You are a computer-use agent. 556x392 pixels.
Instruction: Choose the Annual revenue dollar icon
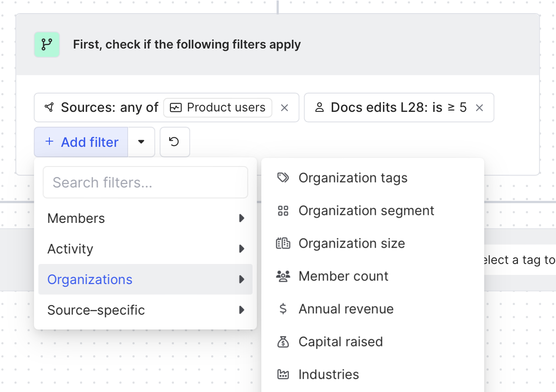283,309
